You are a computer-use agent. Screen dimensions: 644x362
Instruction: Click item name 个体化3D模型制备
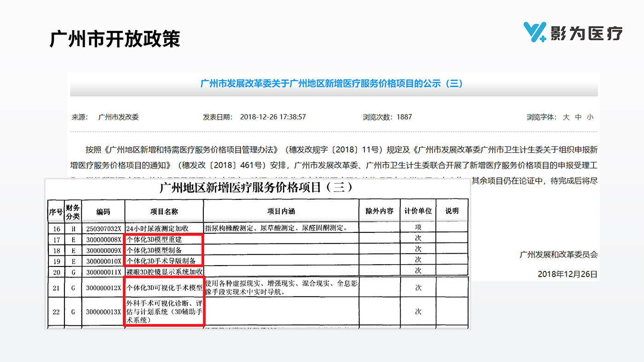tap(154, 250)
